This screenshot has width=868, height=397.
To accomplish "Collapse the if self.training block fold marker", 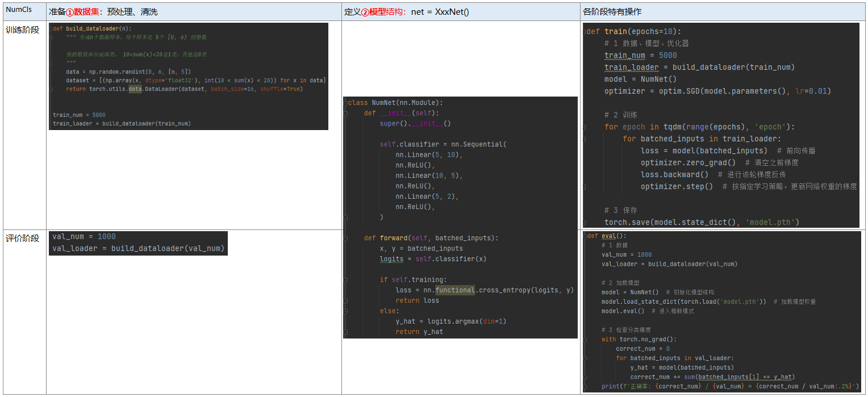I will click(x=345, y=279).
